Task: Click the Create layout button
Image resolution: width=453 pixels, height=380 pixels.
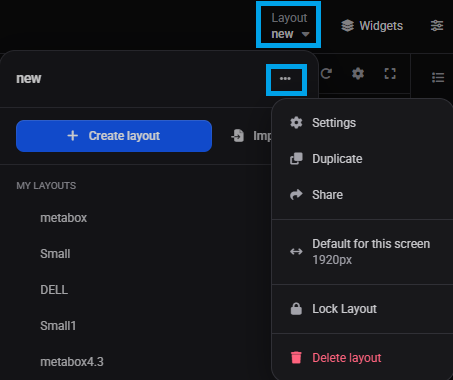Action: point(114,136)
